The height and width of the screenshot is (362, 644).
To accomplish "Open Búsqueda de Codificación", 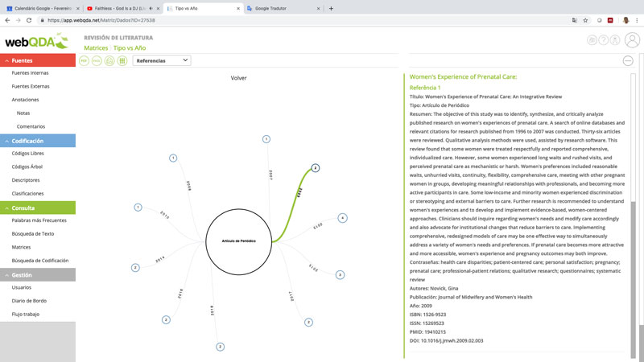I will point(39,261).
